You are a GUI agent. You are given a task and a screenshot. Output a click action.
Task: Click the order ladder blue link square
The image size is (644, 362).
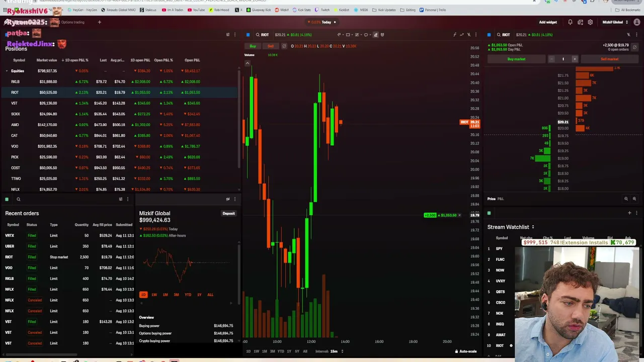489,35
